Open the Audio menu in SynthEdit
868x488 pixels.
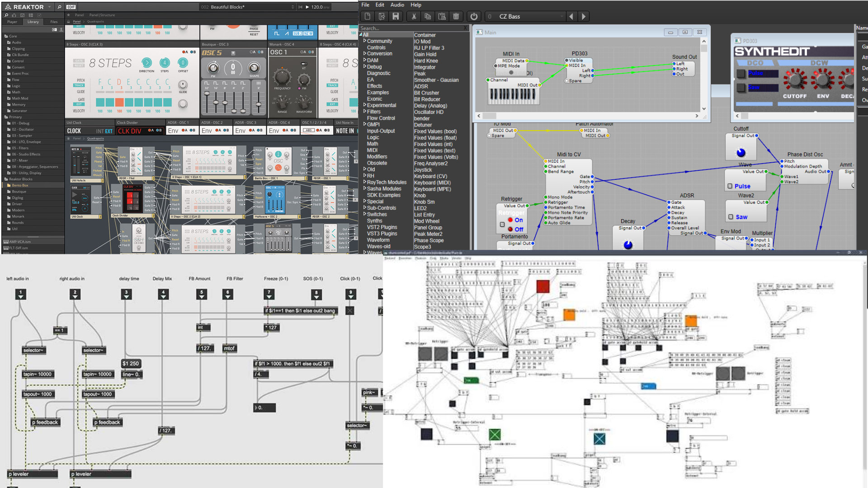click(x=397, y=5)
